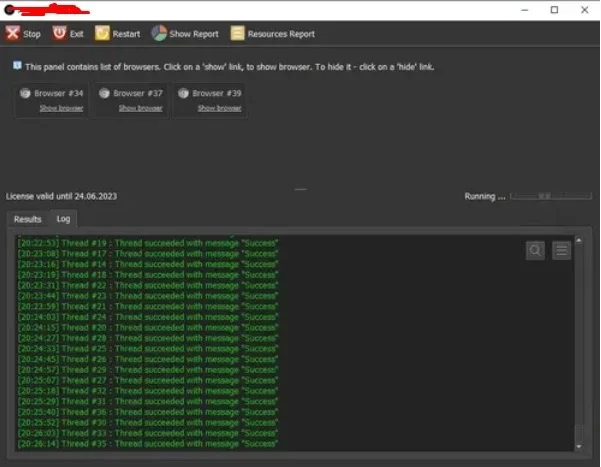Image resolution: width=601 pixels, height=467 pixels.
Task: Select log line for Thread #17
Action: coord(148,254)
